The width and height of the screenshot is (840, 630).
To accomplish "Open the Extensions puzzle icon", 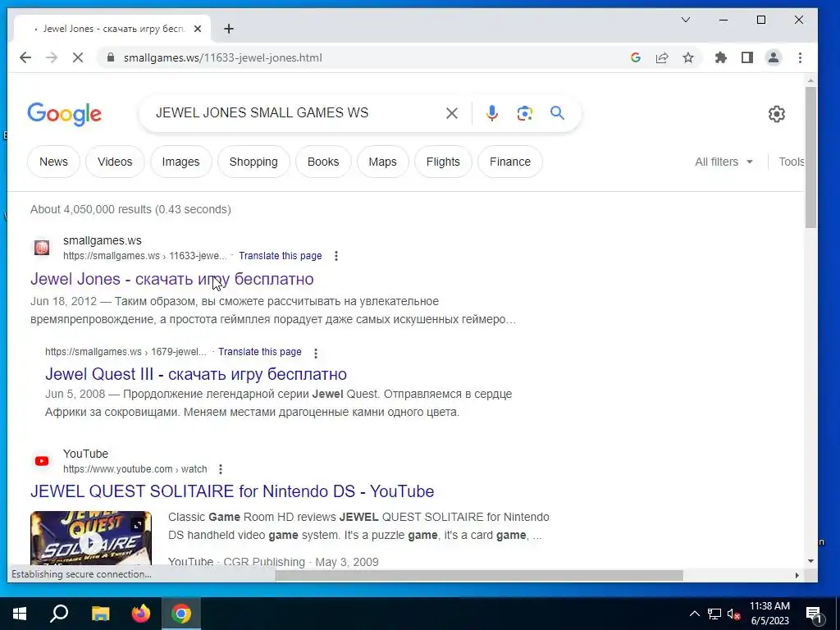I will (721, 58).
